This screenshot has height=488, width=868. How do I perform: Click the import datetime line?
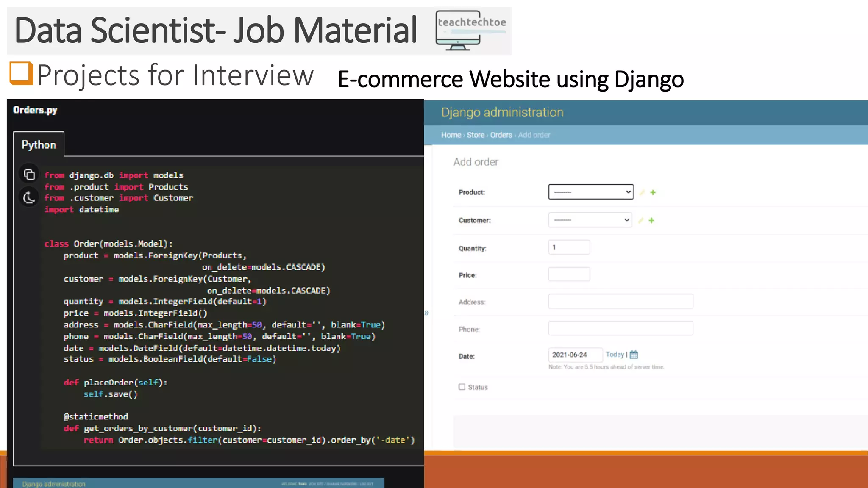pyautogui.click(x=81, y=210)
